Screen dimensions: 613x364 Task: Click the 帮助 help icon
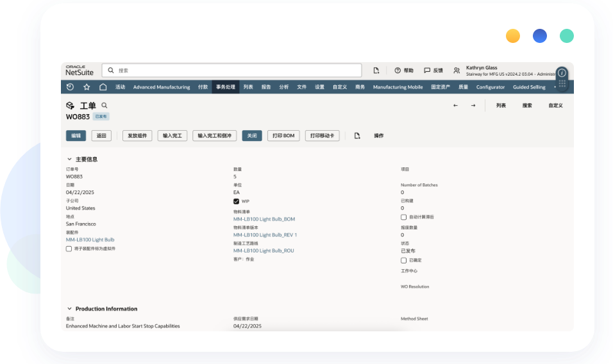pos(398,70)
